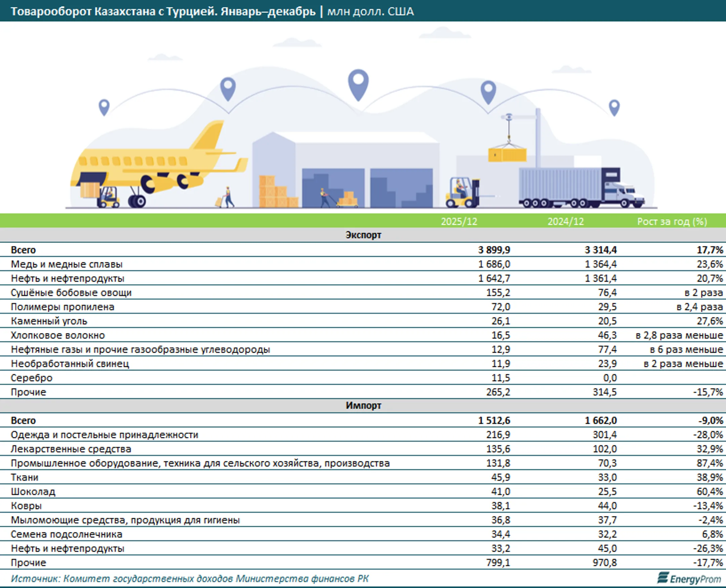Click the rightmost small map pin
This screenshot has height=588, width=726.
[614, 108]
